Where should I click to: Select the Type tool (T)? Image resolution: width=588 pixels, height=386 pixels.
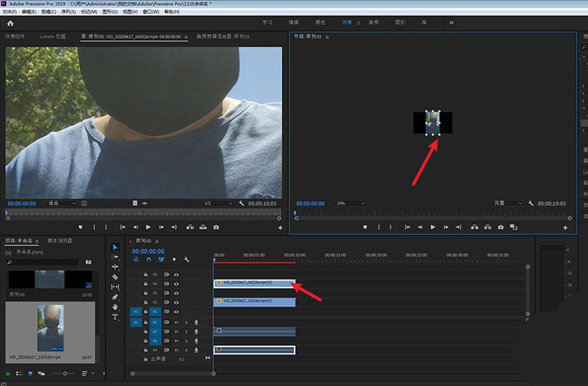point(115,317)
